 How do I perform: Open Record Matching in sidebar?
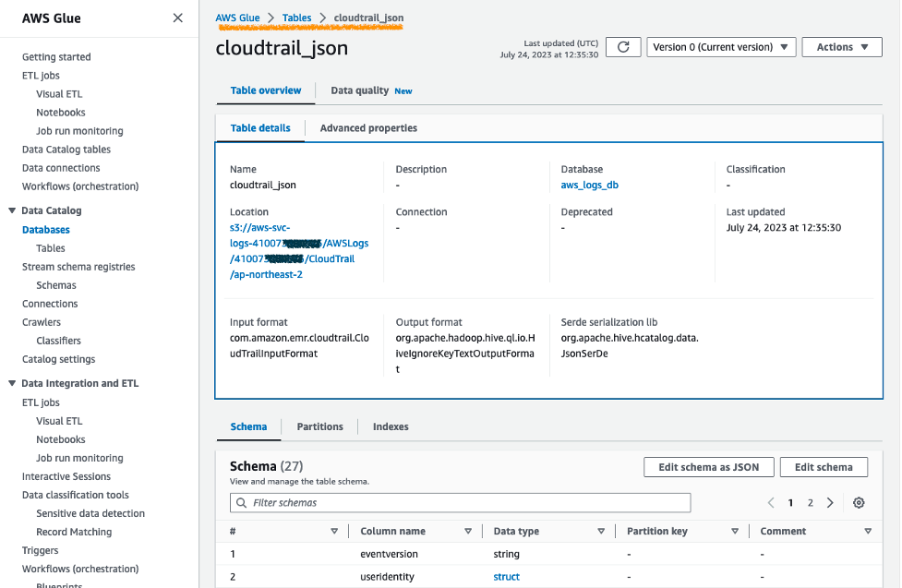(x=74, y=532)
